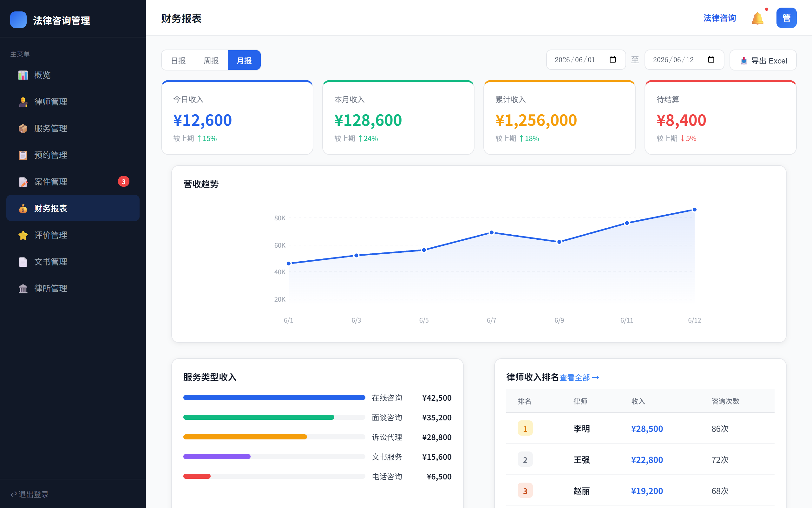Click the start date field 2026/06/01
812x508 pixels.
tap(586, 60)
